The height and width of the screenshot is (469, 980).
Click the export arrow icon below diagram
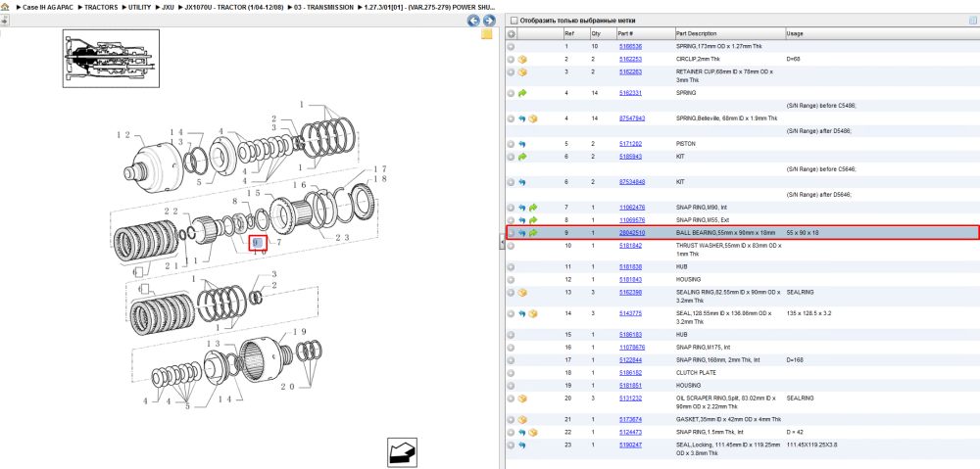pyautogui.click(x=402, y=452)
